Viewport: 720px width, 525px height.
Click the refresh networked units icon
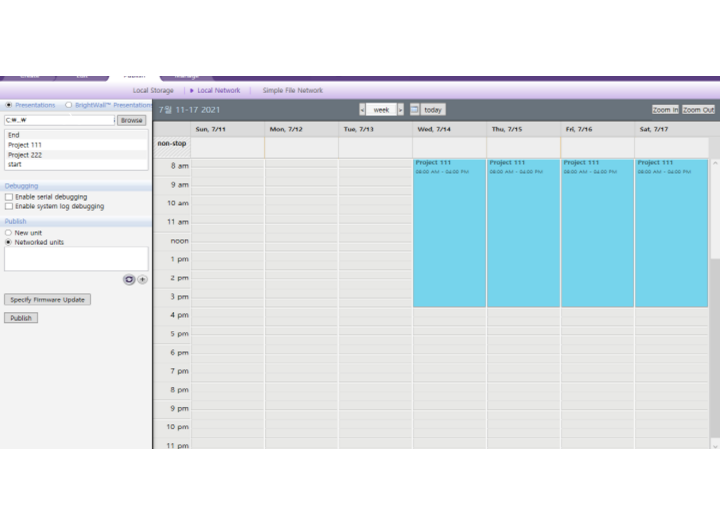click(129, 279)
